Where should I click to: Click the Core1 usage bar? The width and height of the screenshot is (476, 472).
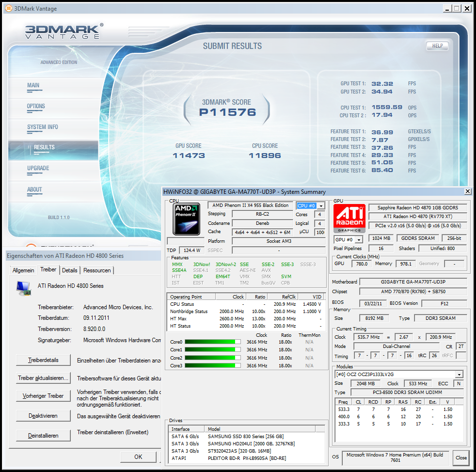coord(213,350)
